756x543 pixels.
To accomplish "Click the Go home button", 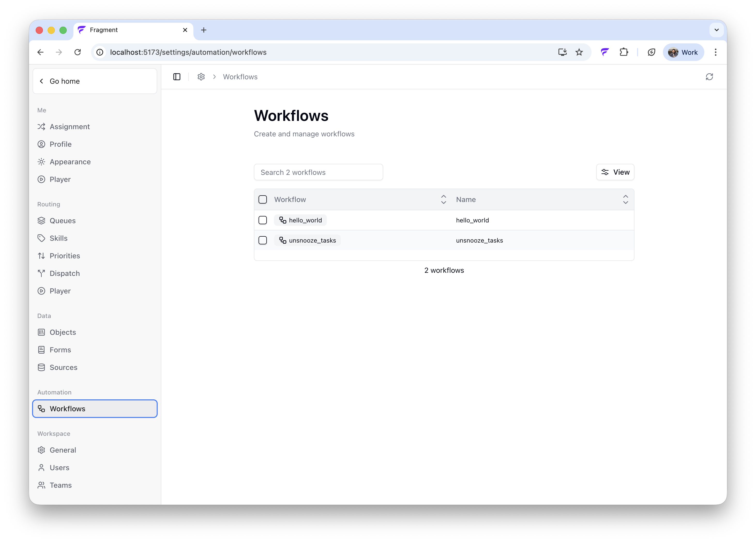I will [95, 81].
